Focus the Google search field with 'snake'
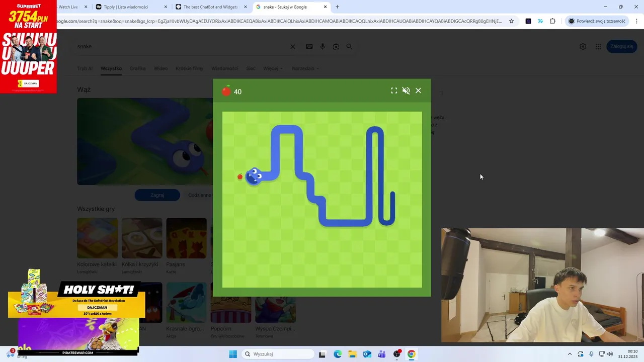The width and height of the screenshot is (644, 362). click(181, 46)
